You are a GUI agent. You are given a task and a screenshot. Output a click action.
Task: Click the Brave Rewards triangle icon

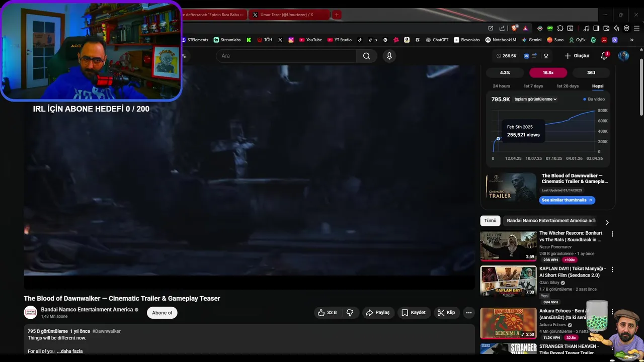(x=525, y=28)
